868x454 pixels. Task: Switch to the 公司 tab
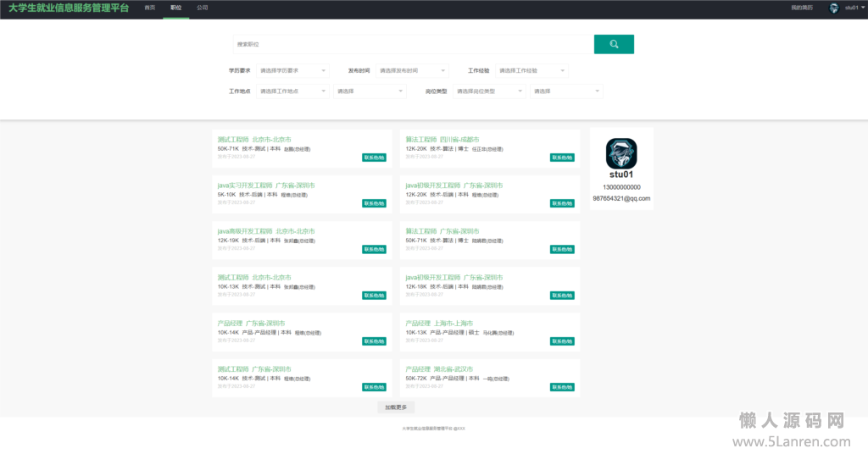[202, 8]
